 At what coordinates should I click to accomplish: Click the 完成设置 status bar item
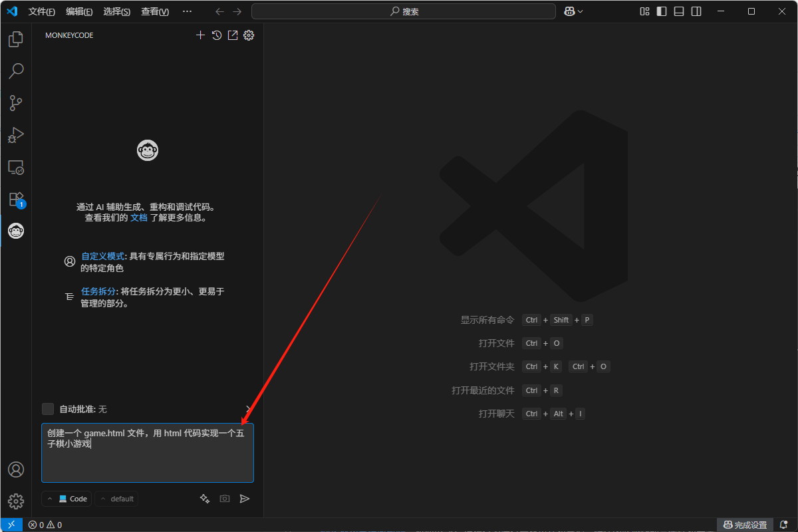point(745,525)
